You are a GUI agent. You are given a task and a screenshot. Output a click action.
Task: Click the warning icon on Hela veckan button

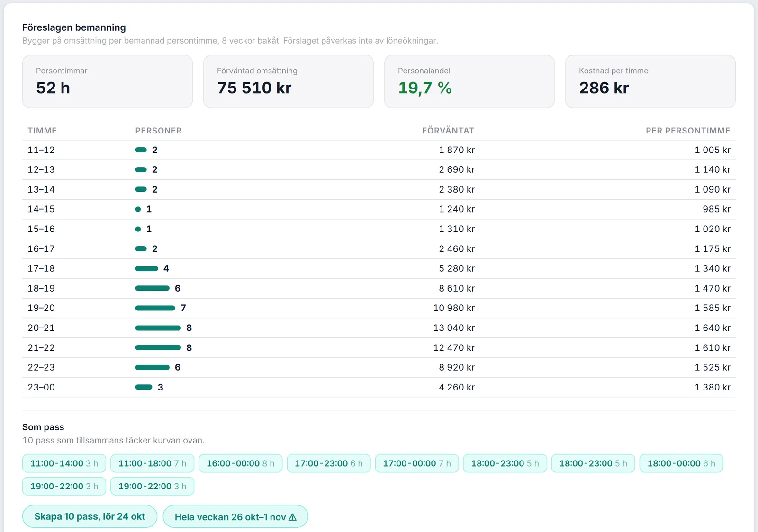coord(292,517)
